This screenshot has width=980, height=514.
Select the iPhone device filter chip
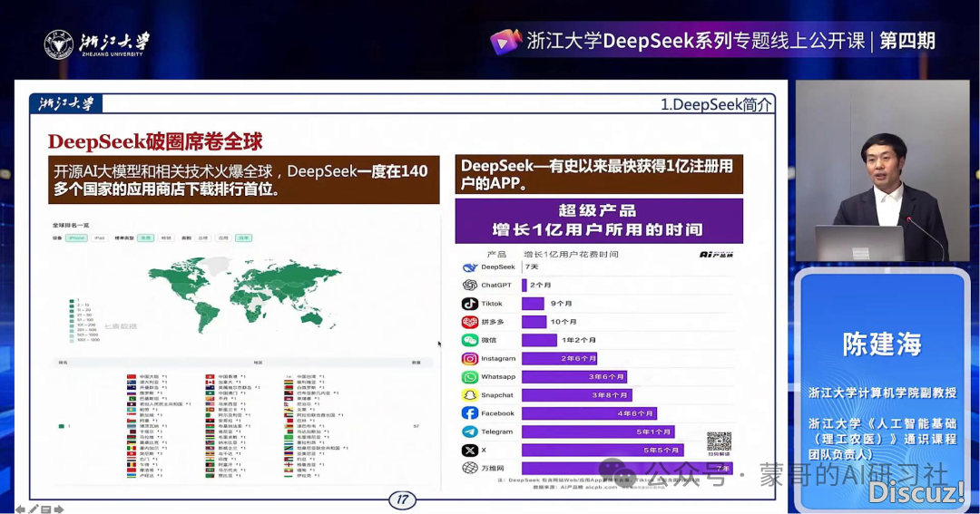77,238
